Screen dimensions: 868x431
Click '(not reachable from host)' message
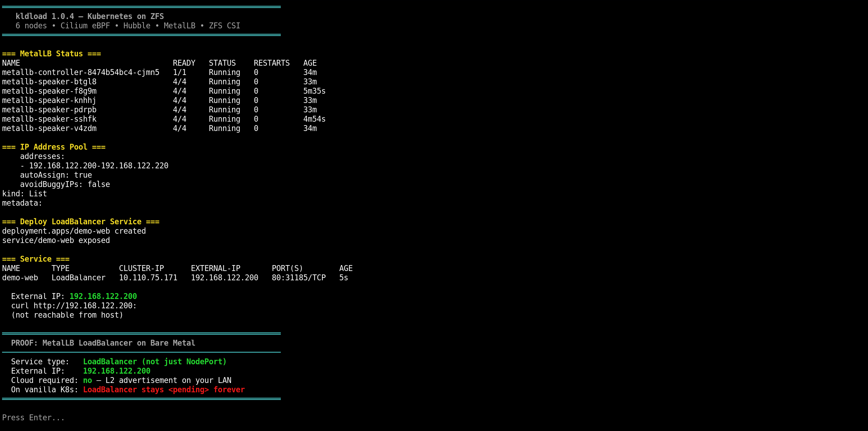click(67, 315)
